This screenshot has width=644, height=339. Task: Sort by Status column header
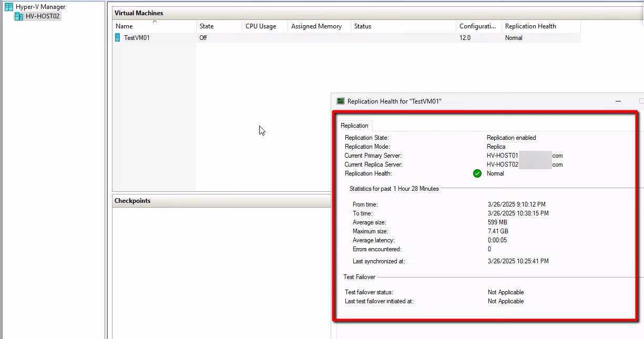(403, 26)
